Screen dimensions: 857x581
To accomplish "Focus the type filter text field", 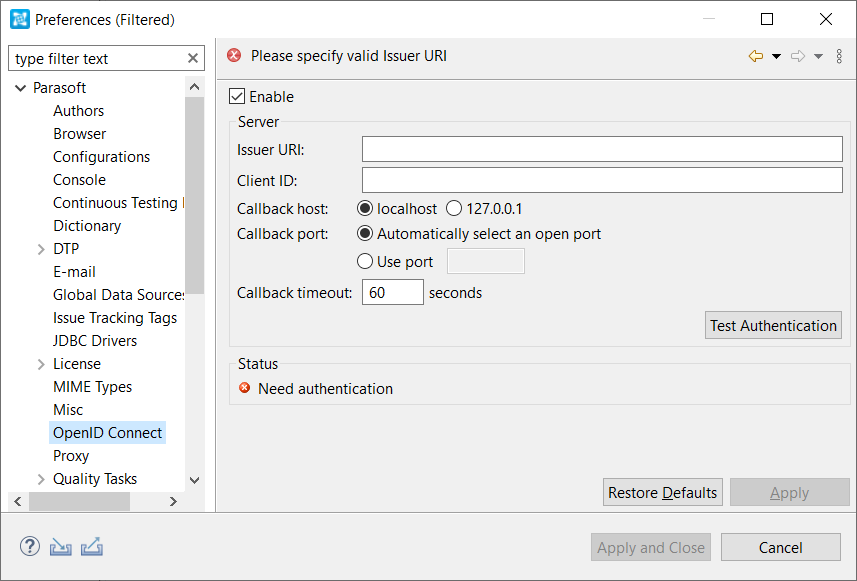I will click(98, 58).
